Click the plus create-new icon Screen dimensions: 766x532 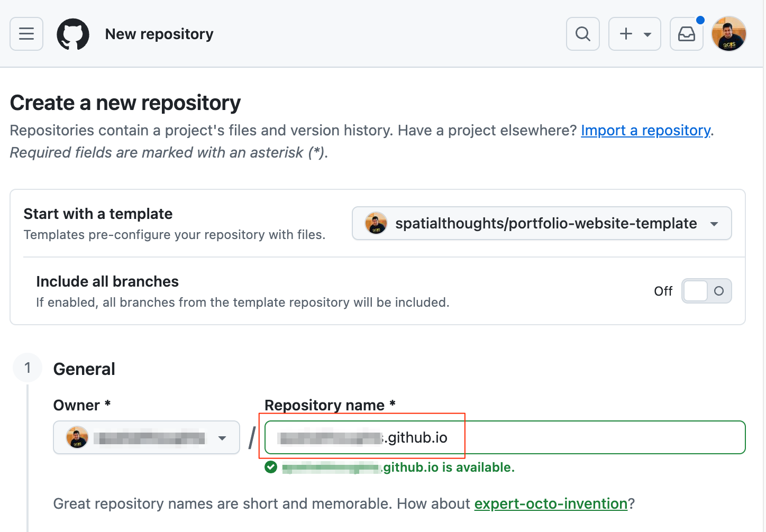coord(626,34)
